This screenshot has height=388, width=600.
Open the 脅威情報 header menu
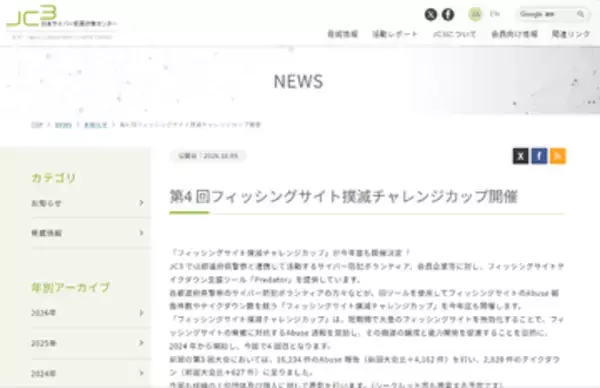pos(342,34)
